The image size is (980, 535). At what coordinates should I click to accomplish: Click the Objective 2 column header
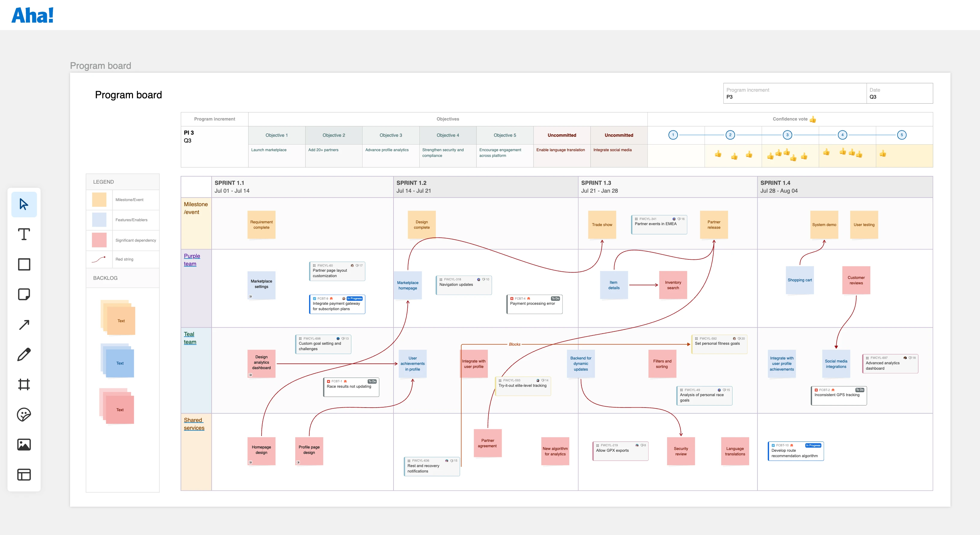click(x=334, y=135)
